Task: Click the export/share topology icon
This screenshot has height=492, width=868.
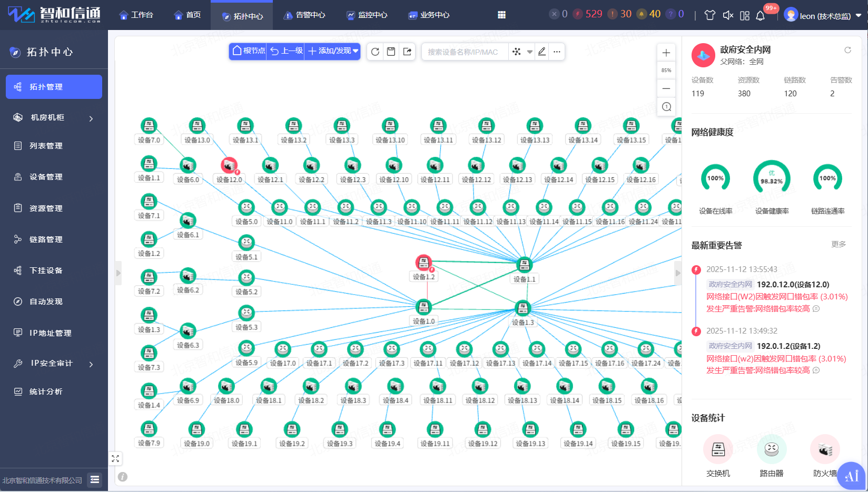Action: point(407,52)
